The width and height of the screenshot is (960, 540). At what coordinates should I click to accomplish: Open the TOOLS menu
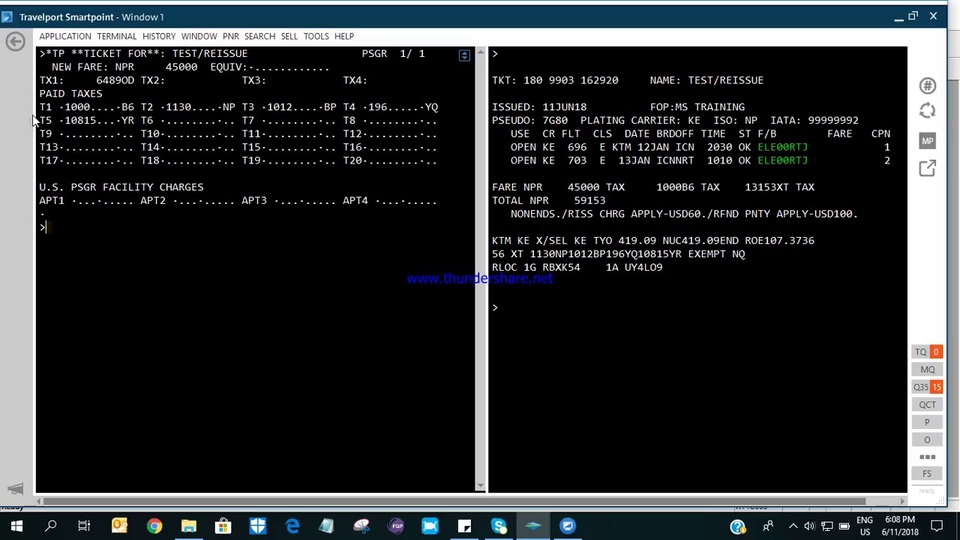click(x=316, y=36)
